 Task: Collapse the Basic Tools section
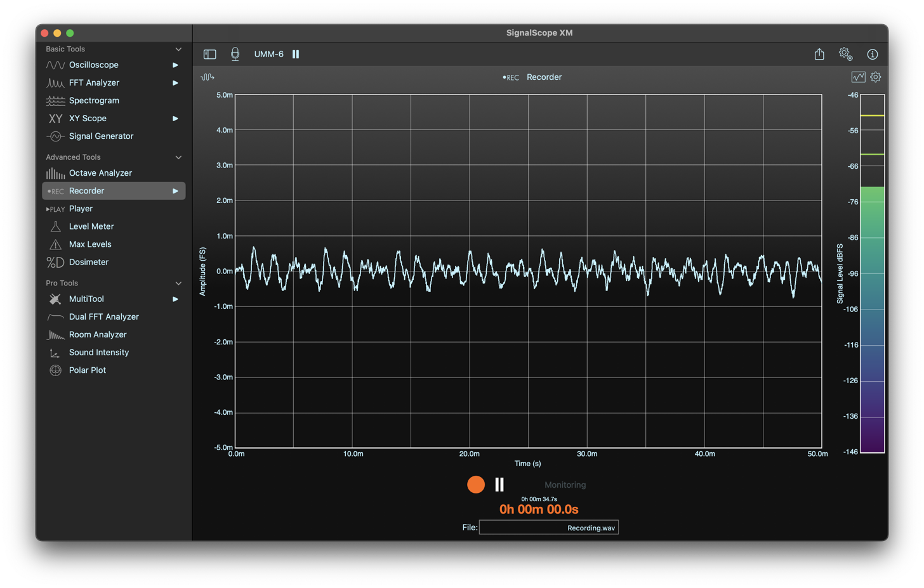pyautogui.click(x=178, y=49)
